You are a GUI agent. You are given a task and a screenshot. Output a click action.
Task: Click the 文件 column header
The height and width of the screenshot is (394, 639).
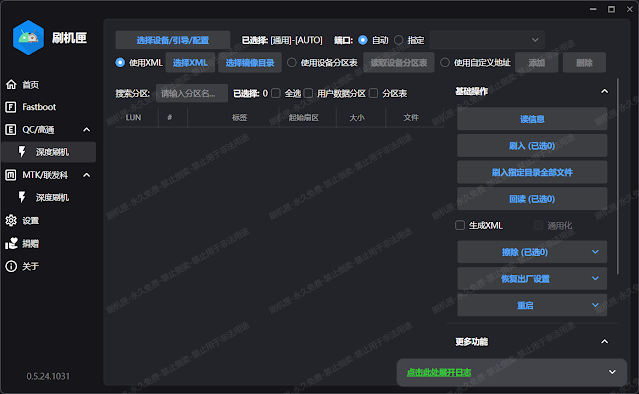coord(411,118)
